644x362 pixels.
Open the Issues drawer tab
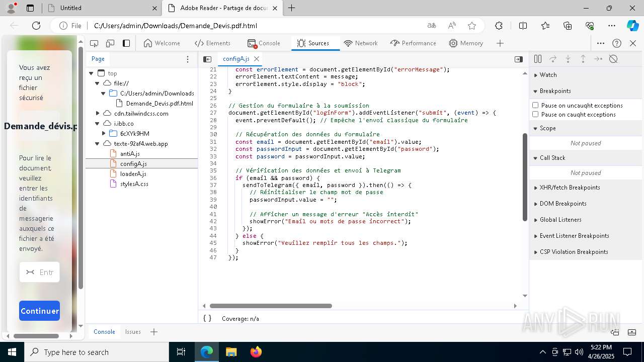tap(133, 332)
